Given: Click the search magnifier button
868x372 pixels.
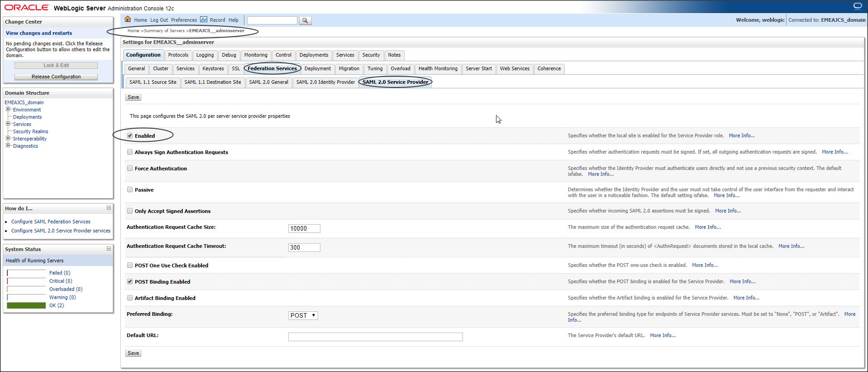Looking at the screenshot, I should pyautogui.click(x=305, y=20).
